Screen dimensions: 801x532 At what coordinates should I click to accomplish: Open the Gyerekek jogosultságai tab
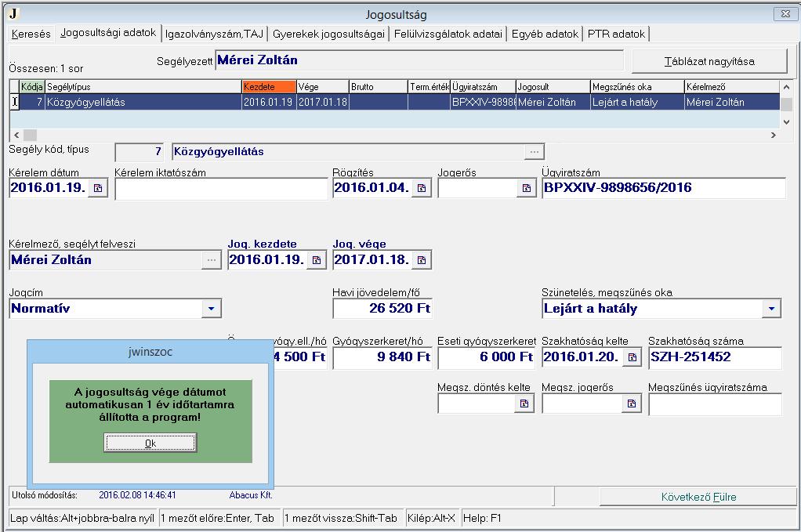(x=328, y=34)
